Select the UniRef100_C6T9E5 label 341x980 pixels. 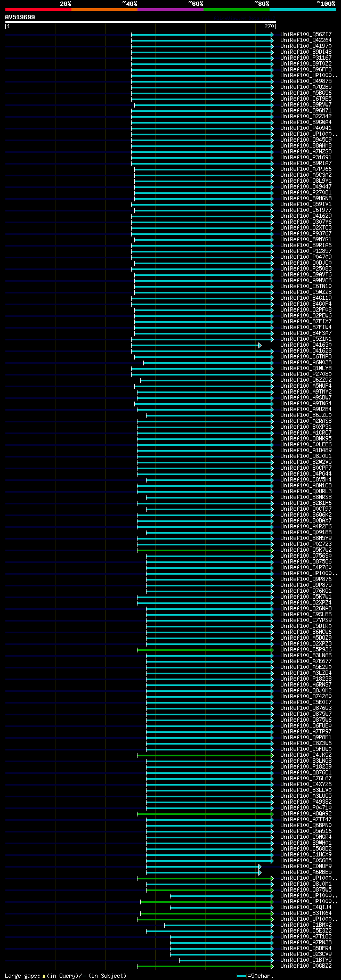306,99
